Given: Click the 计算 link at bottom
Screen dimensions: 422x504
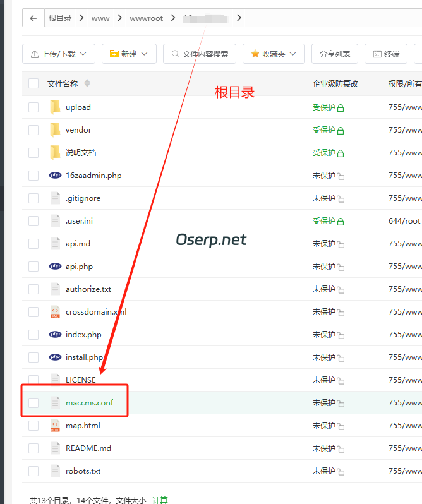Looking at the screenshot, I should (160, 500).
